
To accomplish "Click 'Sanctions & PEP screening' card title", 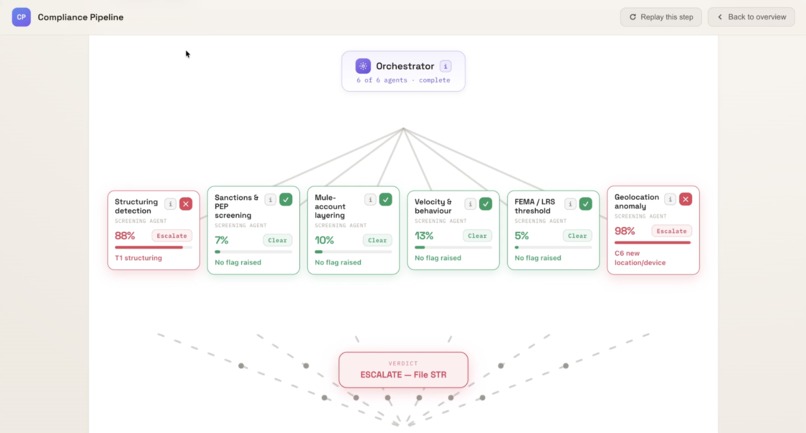I will (236, 206).
